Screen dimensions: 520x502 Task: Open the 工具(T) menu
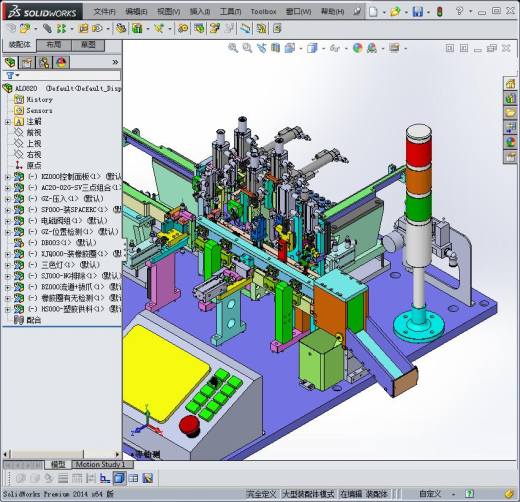pos(230,12)
